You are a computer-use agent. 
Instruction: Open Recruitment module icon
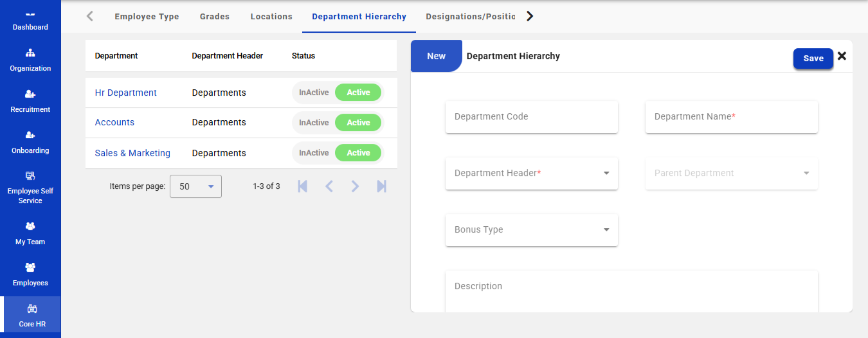click(x=30, y=94)
